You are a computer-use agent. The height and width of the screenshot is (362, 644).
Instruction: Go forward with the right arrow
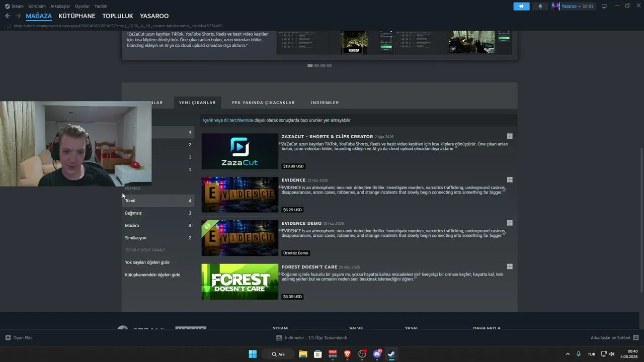click(x=18, y=16)
